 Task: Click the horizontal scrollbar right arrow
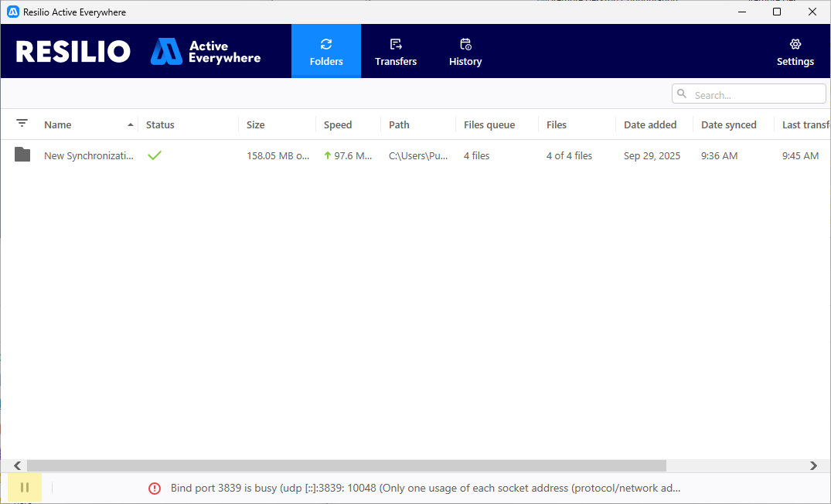coord(813,465)
